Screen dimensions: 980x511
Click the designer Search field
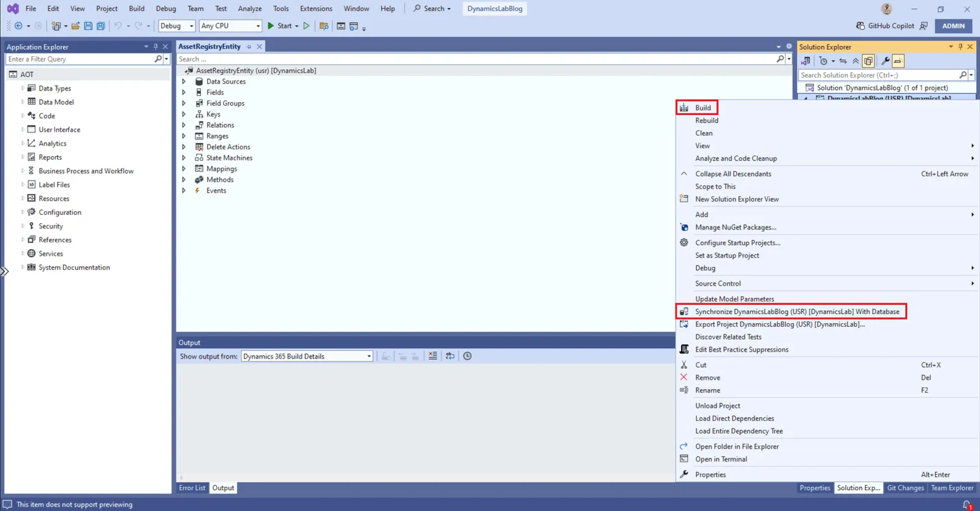coord(477,59)
